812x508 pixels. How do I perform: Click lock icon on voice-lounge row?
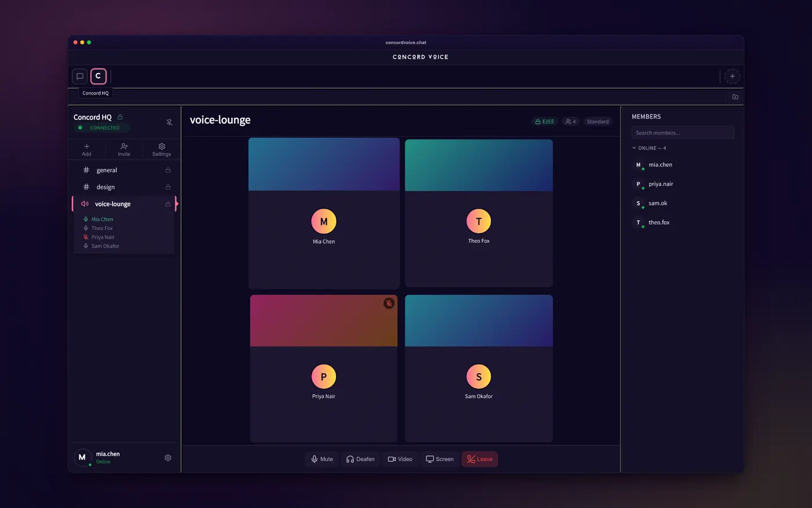(168, 204)
